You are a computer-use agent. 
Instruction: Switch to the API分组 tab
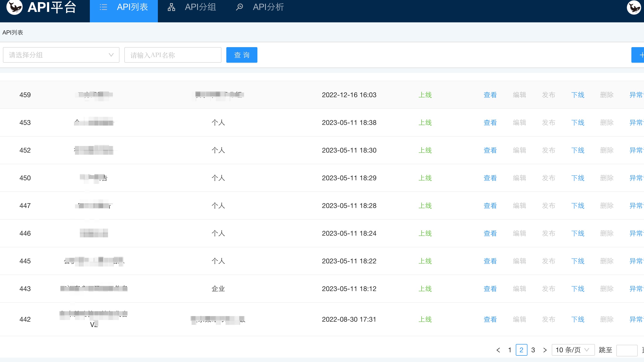[x=192, y=7]
